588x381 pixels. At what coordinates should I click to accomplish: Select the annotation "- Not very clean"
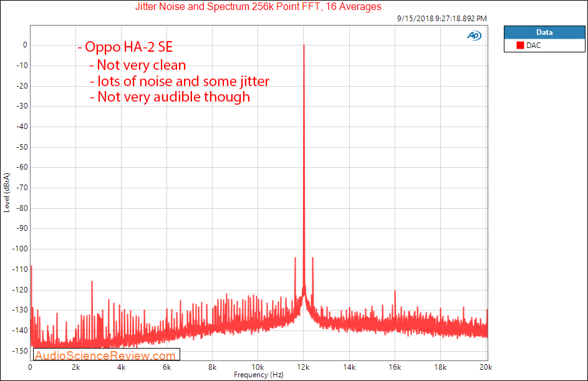tap(138, 65)
